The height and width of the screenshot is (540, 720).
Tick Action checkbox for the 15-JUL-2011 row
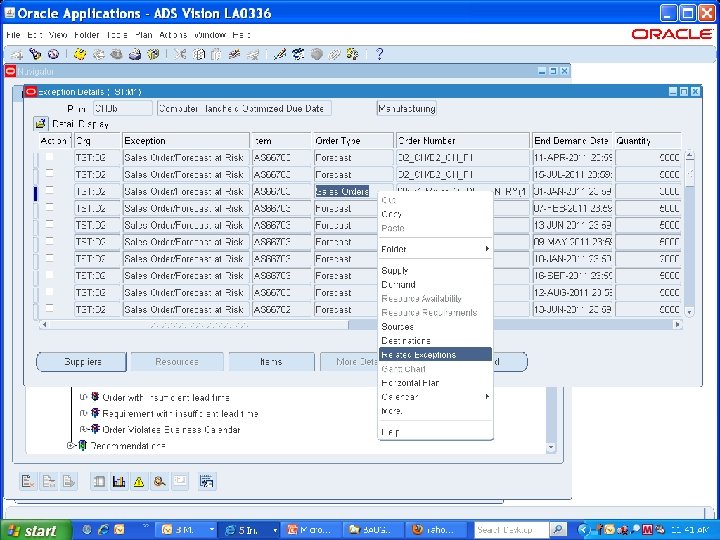pyautogui.click(x=50, y=174)
